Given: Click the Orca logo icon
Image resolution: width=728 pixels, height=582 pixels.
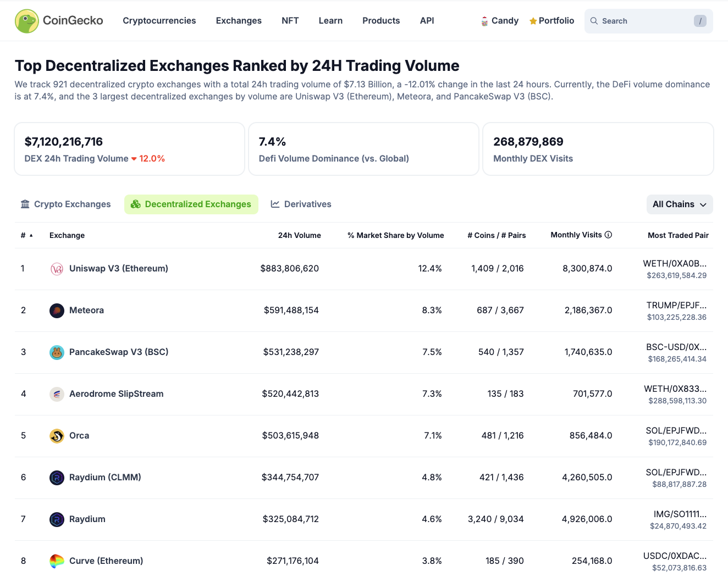Looking at the screenshot, I should pos(57,436).
